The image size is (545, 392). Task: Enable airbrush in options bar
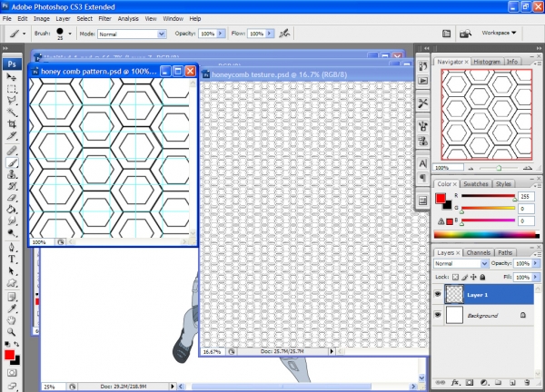tap(284, 34)
